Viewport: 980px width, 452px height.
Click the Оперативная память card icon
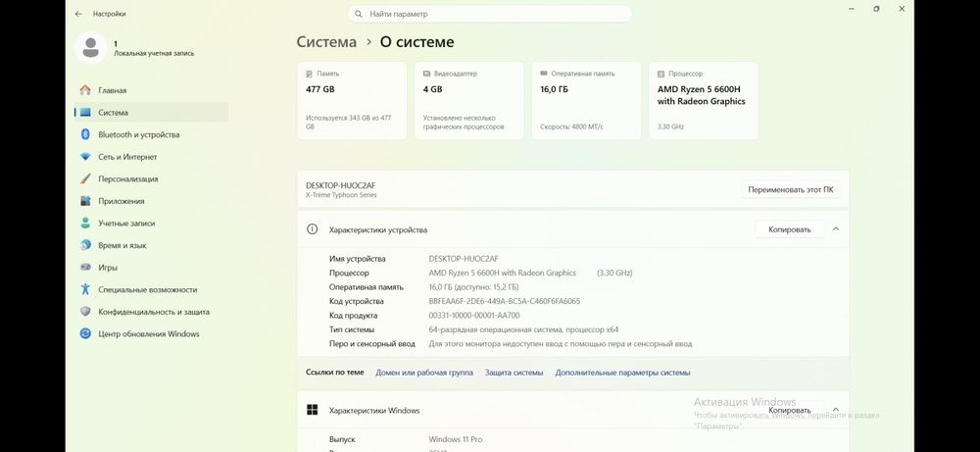click(544, 74)
